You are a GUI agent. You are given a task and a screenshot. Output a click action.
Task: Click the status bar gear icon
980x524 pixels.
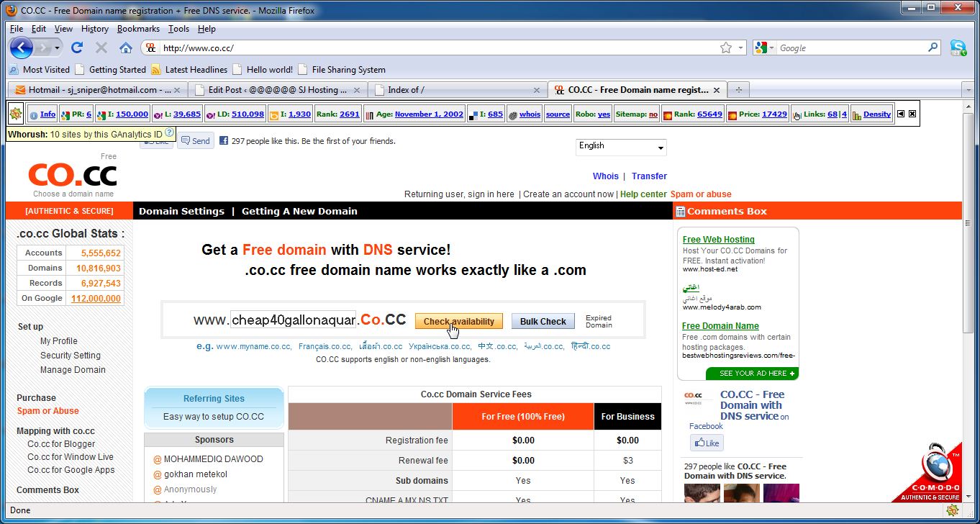(x=953, y=510)
